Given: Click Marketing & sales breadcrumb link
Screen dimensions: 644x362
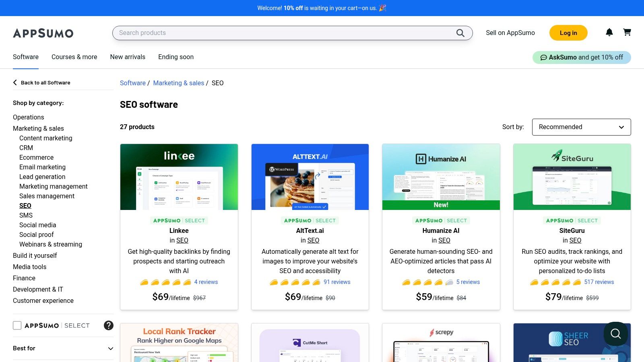Looking at the screenshot, I should (x=179, y=83).
